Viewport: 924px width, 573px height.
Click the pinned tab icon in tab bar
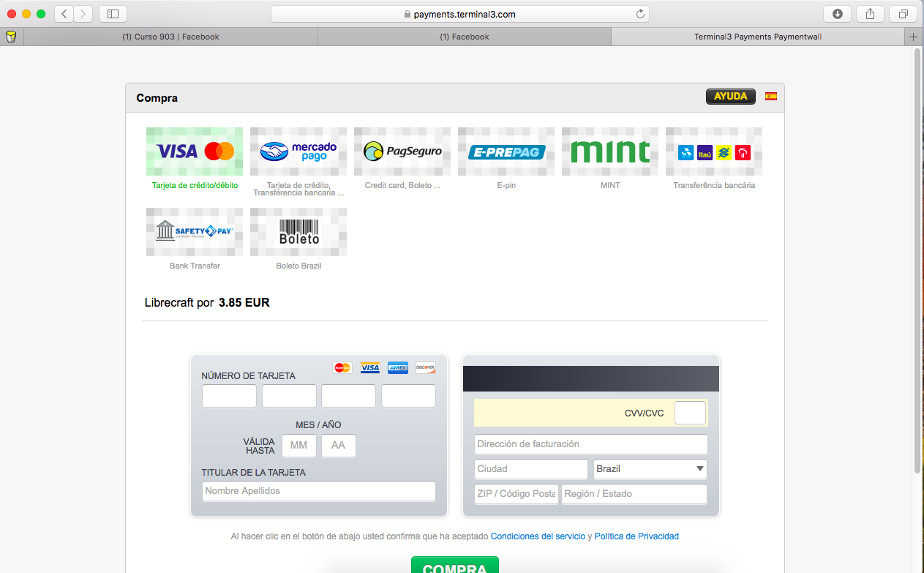coord(11,37)
